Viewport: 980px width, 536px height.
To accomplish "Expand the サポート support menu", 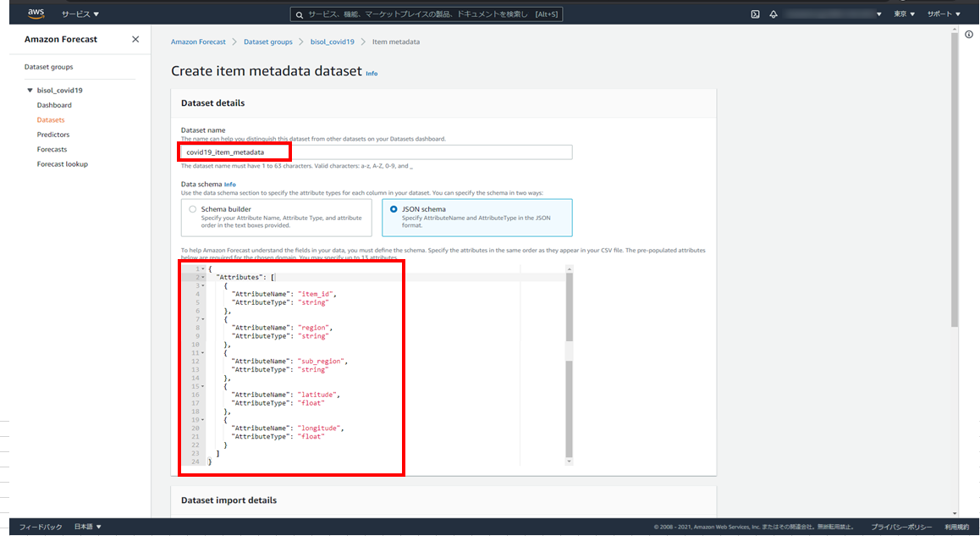I will [944, 14].
